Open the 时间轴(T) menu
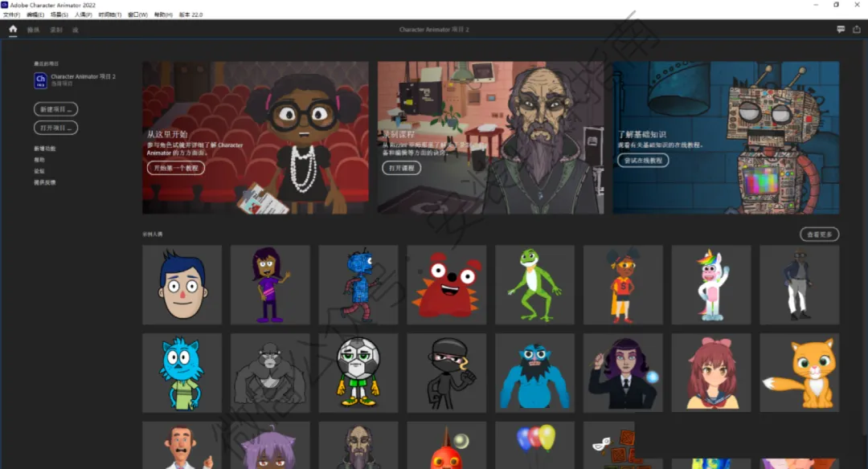868x469 pixels. pos(109,15)
